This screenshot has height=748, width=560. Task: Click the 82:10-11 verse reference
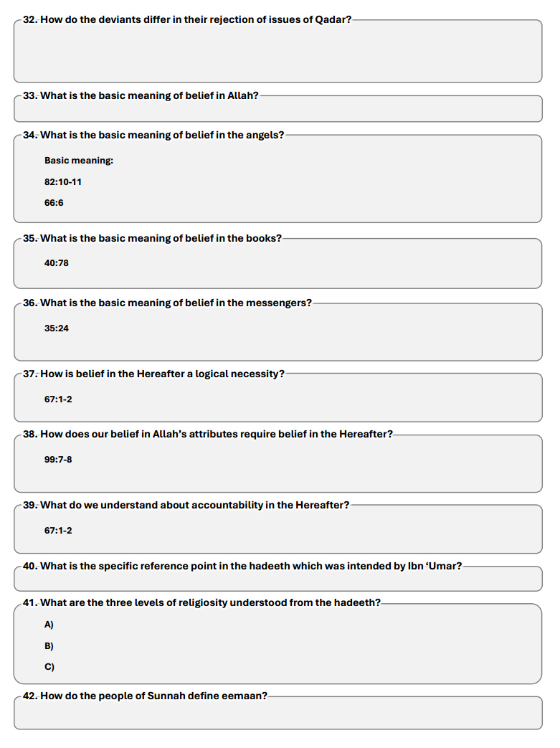point(63,181)
